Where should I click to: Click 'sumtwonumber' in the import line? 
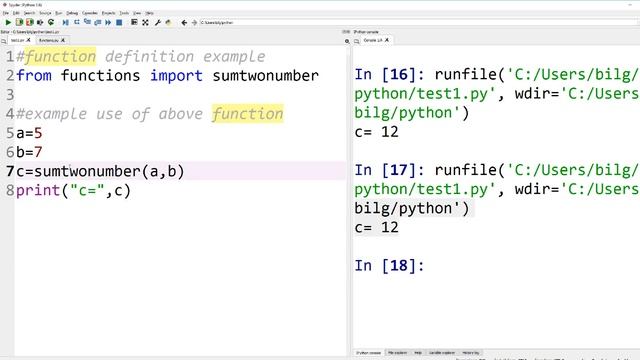pos(265,76)
